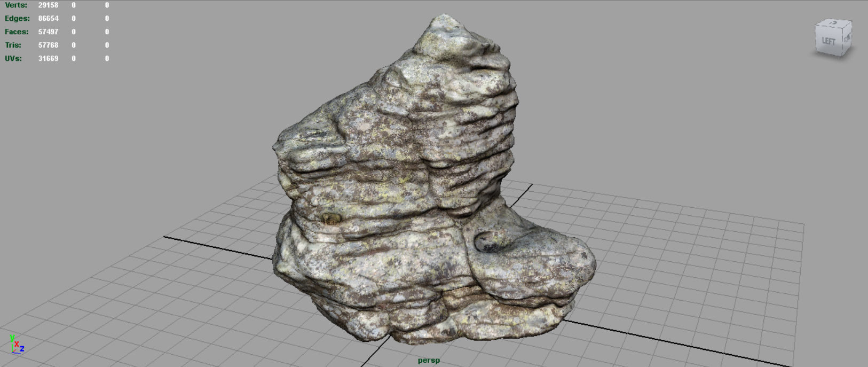This screenshot has width=868, height=367.
Task: Click the face count 57497
Action: (48, 32)
